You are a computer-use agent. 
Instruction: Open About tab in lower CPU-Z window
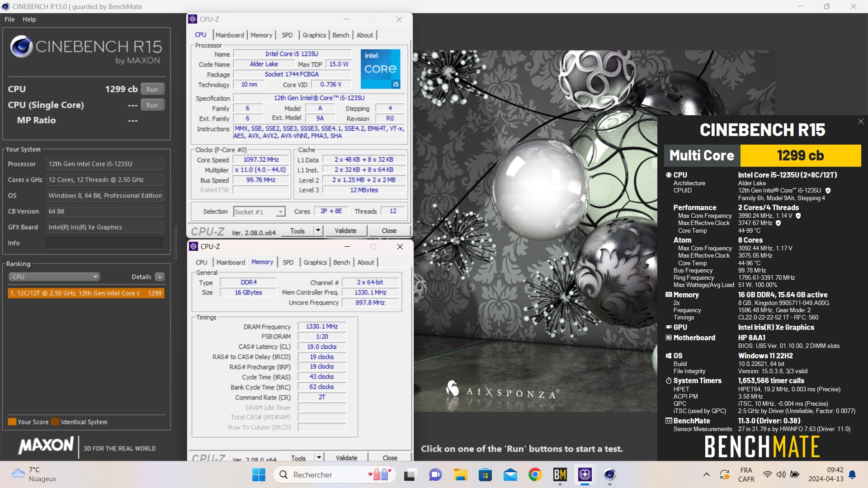[x=366, y=262]
